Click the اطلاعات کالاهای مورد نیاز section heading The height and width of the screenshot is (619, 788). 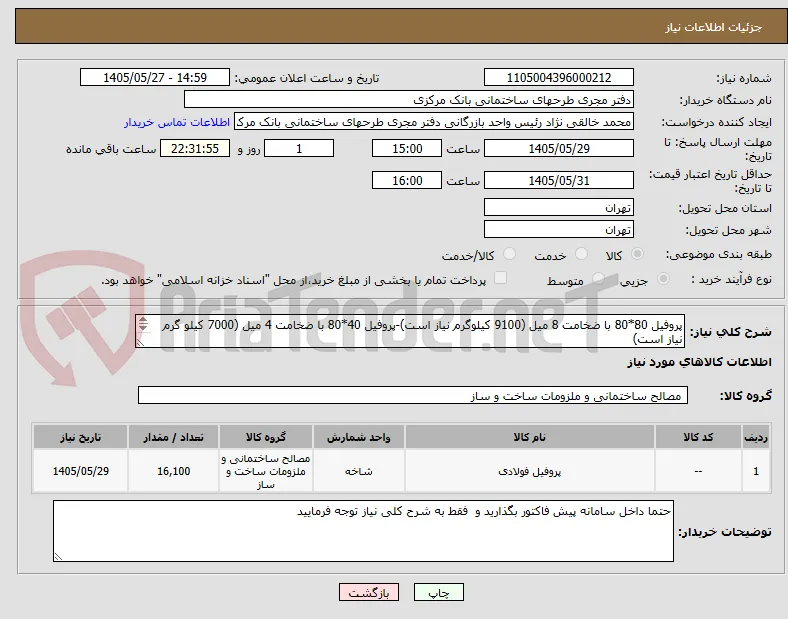click(699, 362)
